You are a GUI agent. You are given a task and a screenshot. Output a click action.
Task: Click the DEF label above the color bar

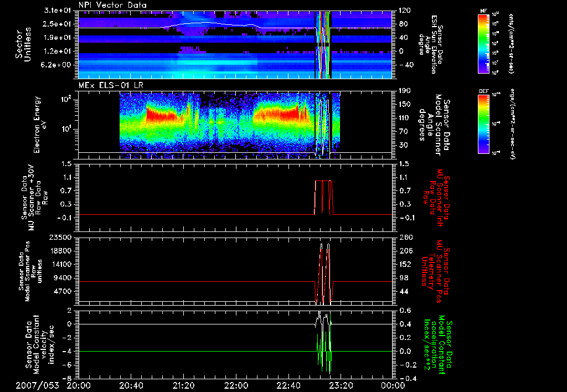(x=483, y=91)
